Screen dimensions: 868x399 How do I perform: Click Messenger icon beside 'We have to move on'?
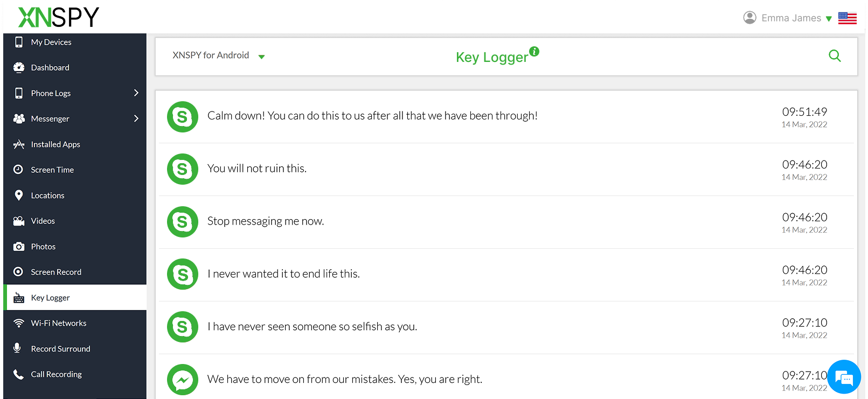(x=183, y=380)
